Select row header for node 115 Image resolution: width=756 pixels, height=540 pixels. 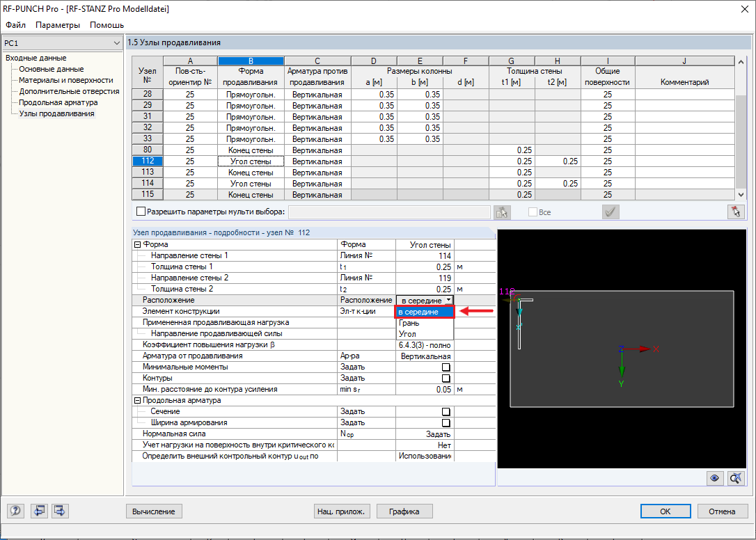pos(148,194)
